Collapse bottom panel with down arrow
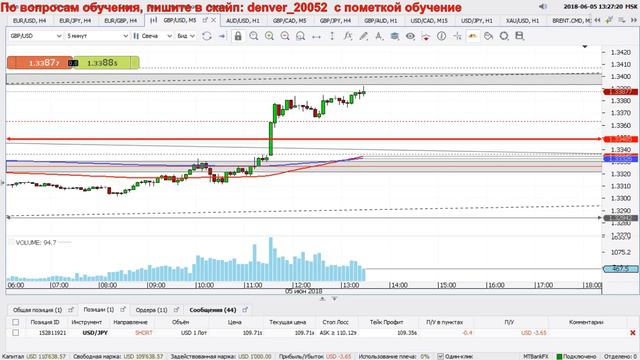640x360 pixels. click(335, 299)
